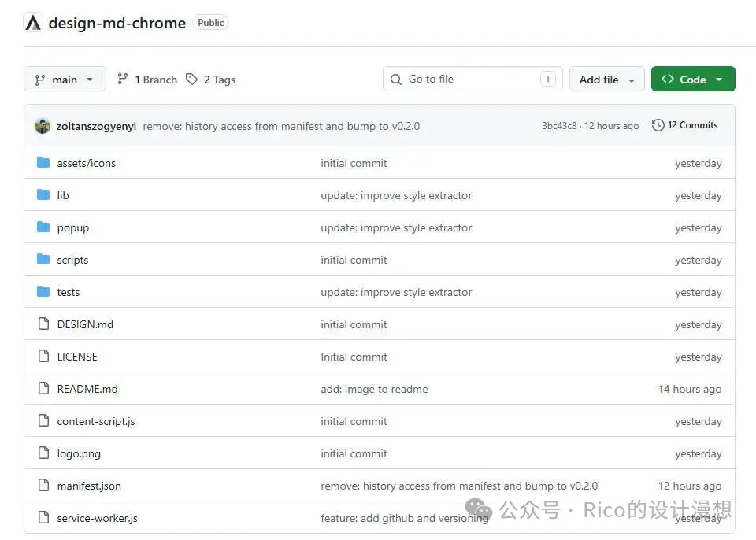Click the branch icon beside 1 Branch
Screen dimensions: 756x540
(122, 80)
